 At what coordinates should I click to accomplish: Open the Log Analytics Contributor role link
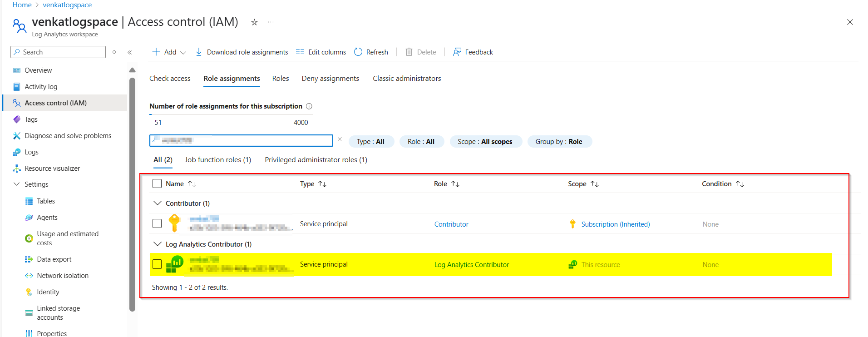[472, 265]
